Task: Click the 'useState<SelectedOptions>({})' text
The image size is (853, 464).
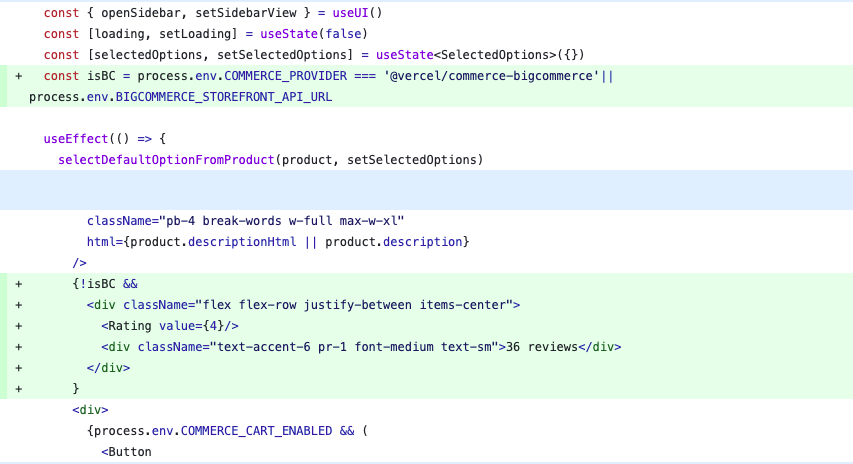Action: pyautogui.click(x=480, y=55)
